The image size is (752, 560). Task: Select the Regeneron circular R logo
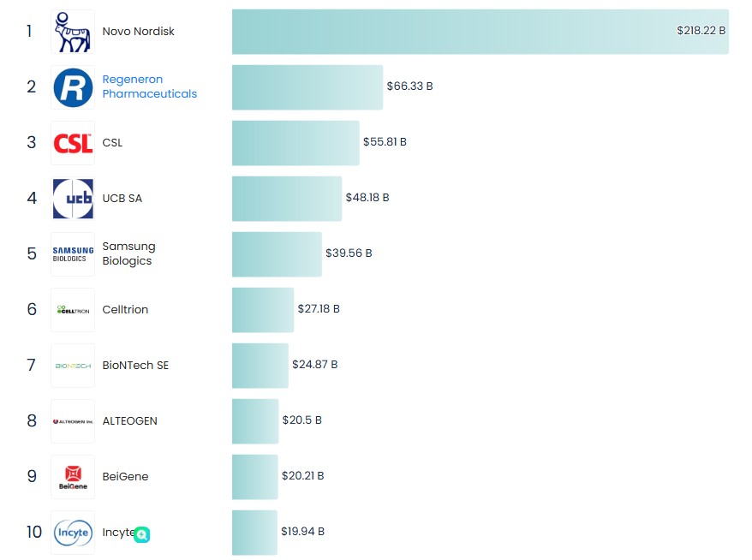tap(73, 86)
